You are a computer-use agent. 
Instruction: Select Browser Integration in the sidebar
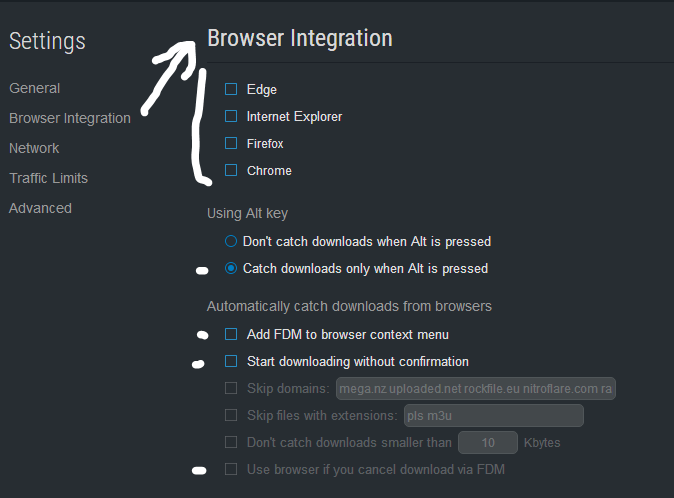pos(70,118)
